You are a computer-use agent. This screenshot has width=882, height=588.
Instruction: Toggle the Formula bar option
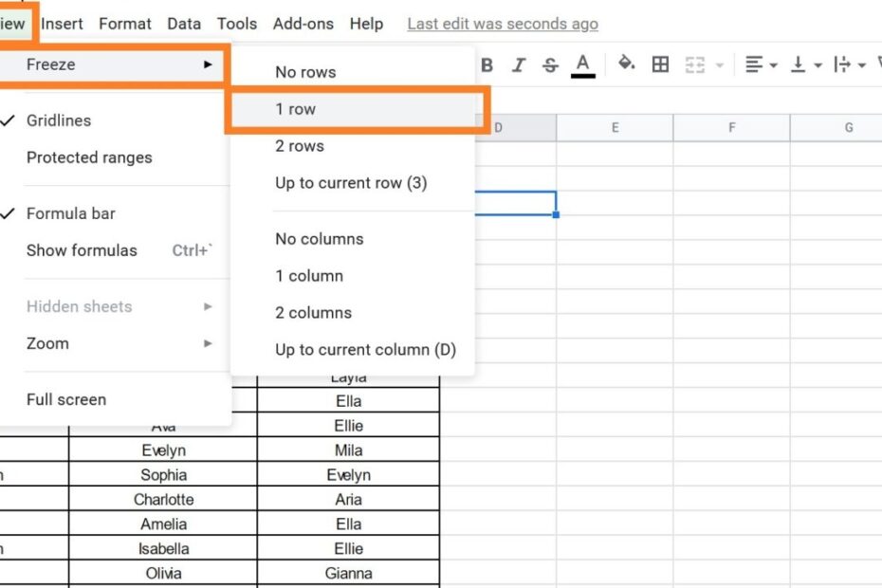point(70,213)
